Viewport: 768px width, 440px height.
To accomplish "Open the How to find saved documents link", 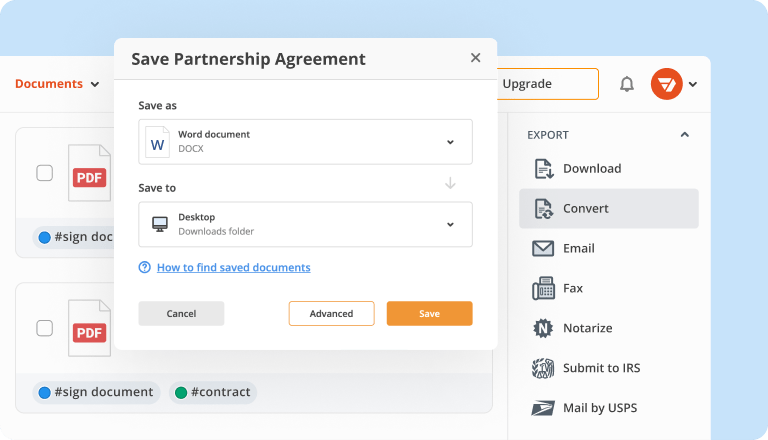I will pos(233,268).
